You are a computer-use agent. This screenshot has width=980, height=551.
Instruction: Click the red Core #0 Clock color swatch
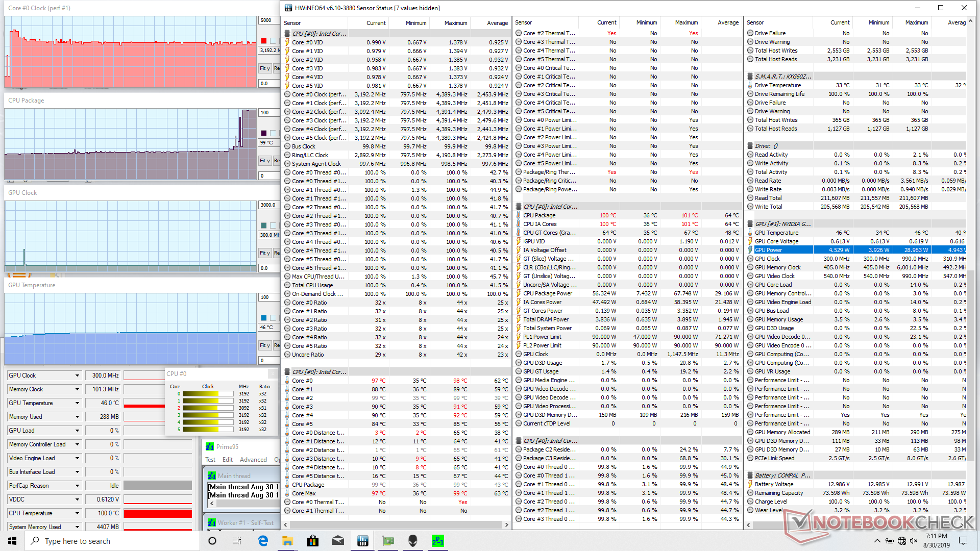point(264,41)
